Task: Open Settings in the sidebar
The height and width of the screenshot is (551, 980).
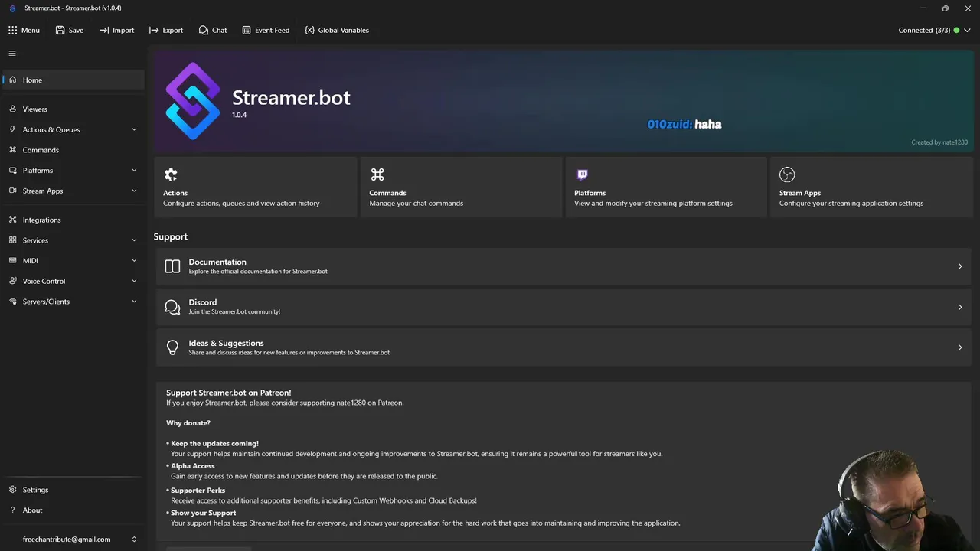Action: (x=73, y=490)
